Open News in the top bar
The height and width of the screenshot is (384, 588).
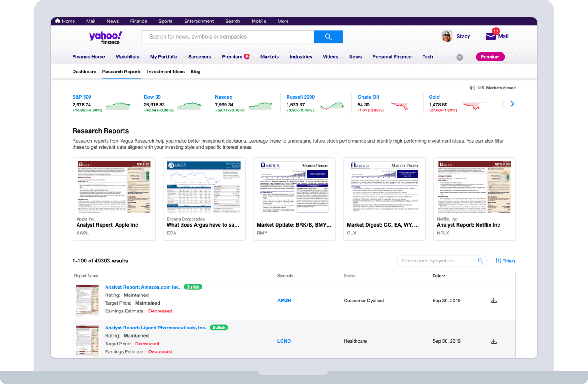113,21
